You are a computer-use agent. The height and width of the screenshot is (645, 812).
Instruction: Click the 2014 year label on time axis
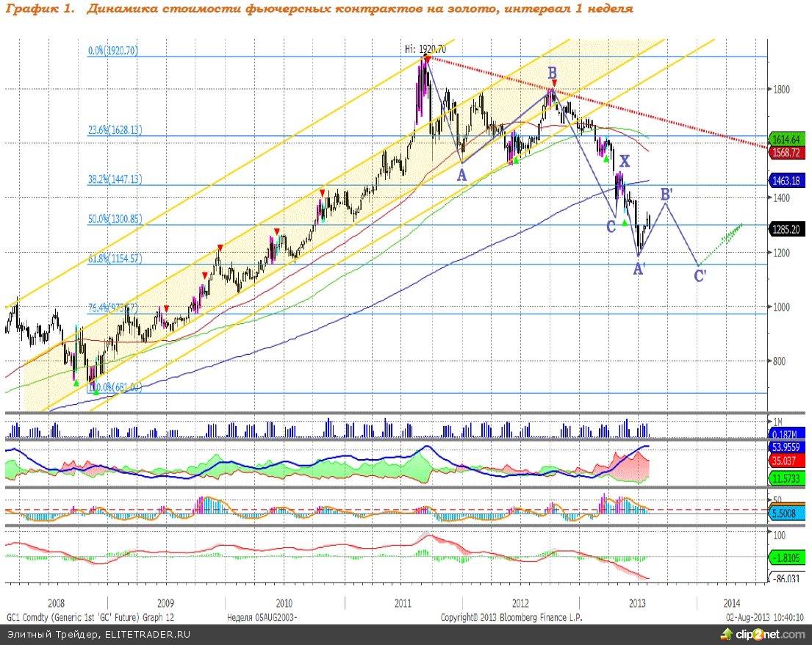(731, 602)
